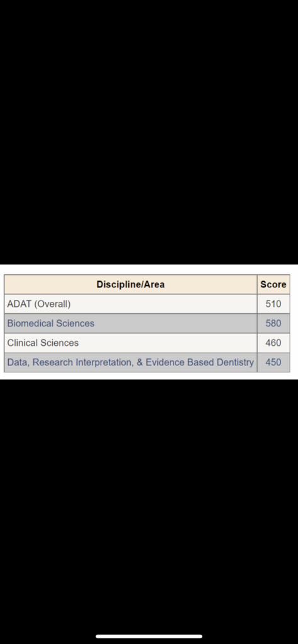
Task: Open Data, Research Interpretation, & Evidence Based Dentistry
Action: (x=131, y=362)
